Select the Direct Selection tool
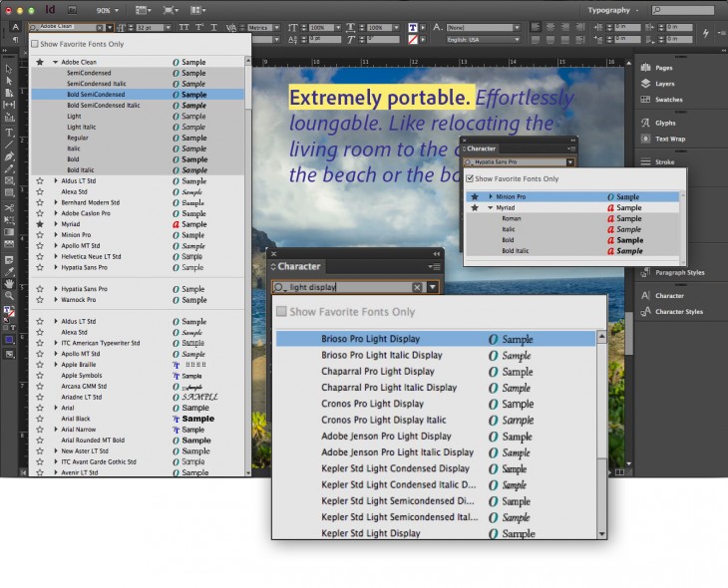This screenshot has height=588, width=728. pyautogui.click(x=9, y=81)
